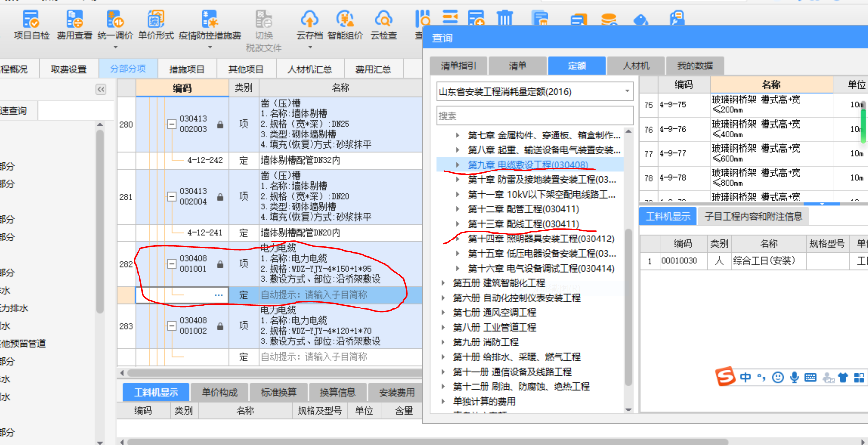Click the lock icon for item 030413002003
868x445 pixels.
220,125
